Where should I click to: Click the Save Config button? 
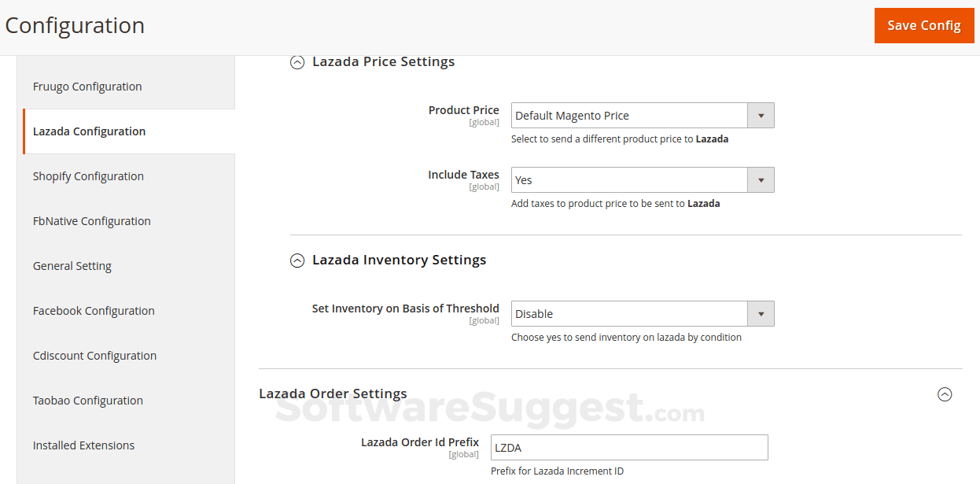pyautogui.click(x=924, y=25)
